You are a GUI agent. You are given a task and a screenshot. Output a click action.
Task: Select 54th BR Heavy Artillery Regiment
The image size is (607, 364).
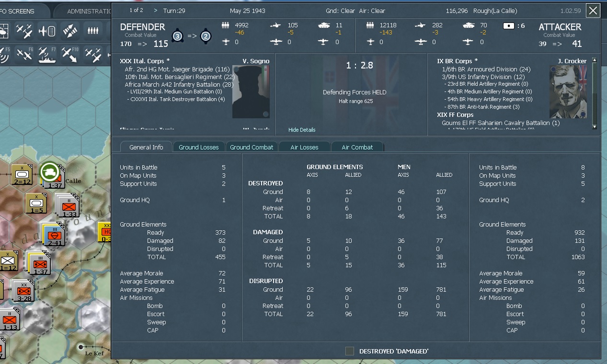(488, 99)
